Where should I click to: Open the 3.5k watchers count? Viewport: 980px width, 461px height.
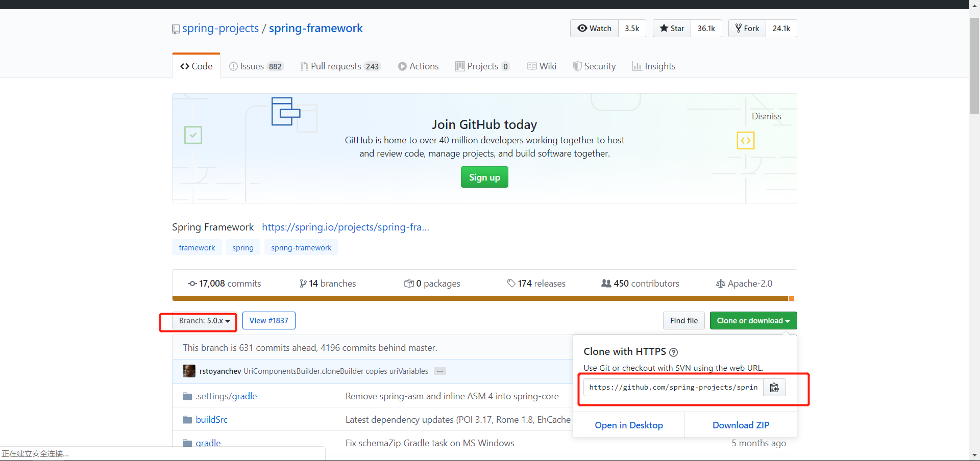click(x=632, y=29)
